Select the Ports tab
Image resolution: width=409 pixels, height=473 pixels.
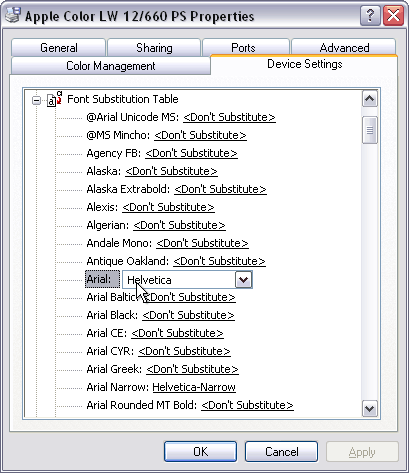click(x=243, y=48)
